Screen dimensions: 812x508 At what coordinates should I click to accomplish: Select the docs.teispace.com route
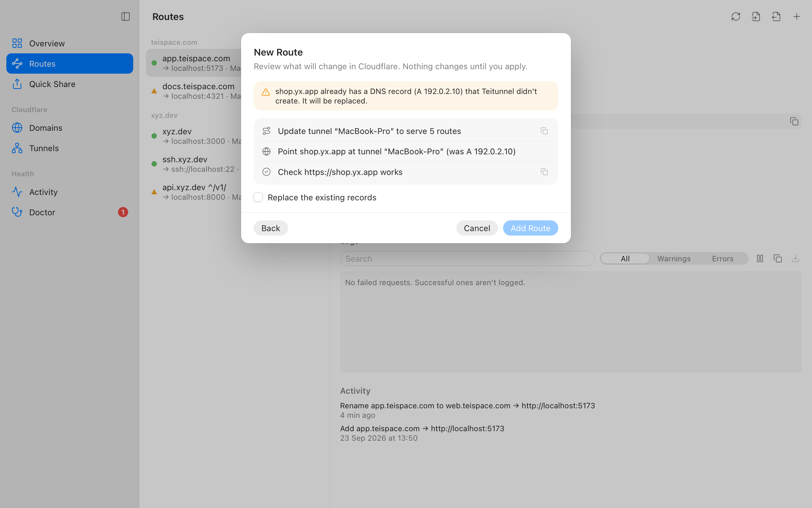[193, 91]
